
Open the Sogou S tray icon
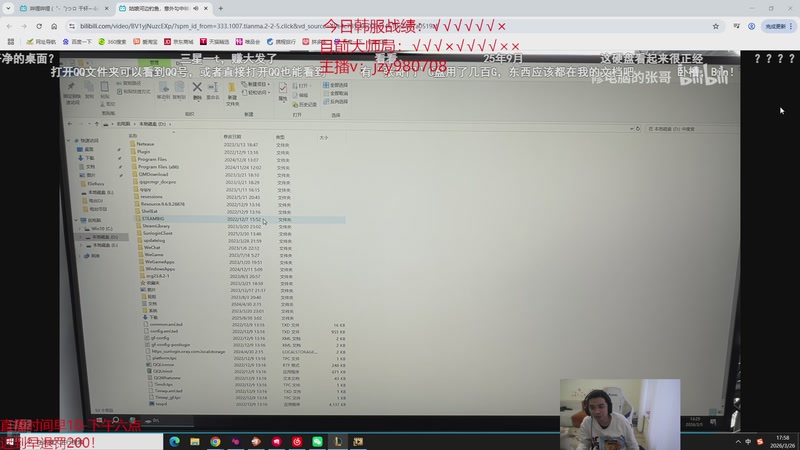[760, 442]
